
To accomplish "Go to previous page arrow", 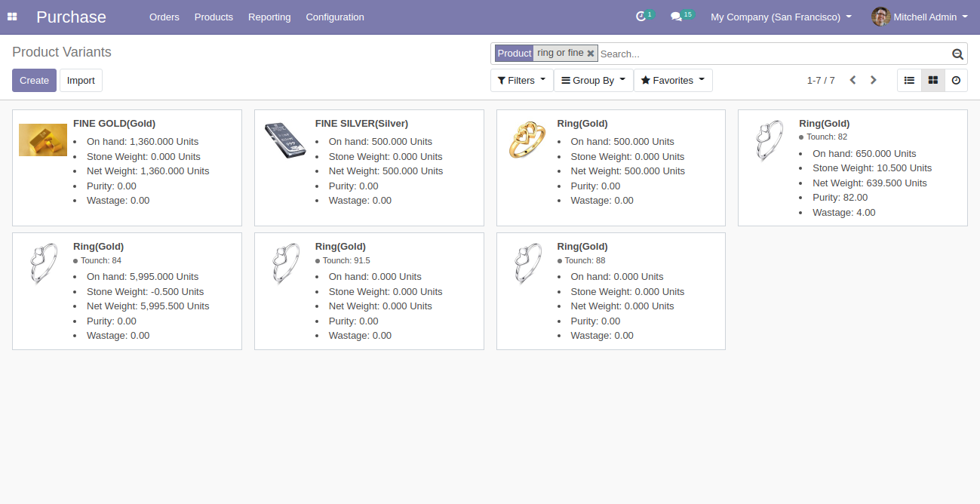I will point(853,80).
